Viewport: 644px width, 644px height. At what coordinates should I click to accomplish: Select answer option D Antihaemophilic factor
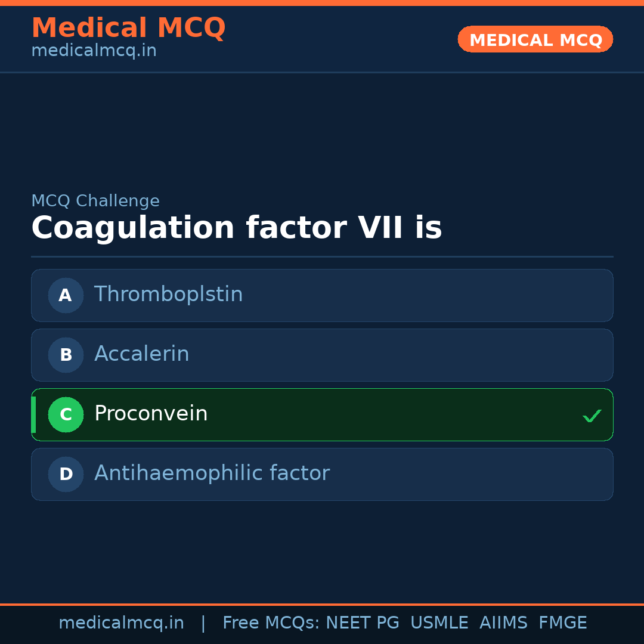322,474
